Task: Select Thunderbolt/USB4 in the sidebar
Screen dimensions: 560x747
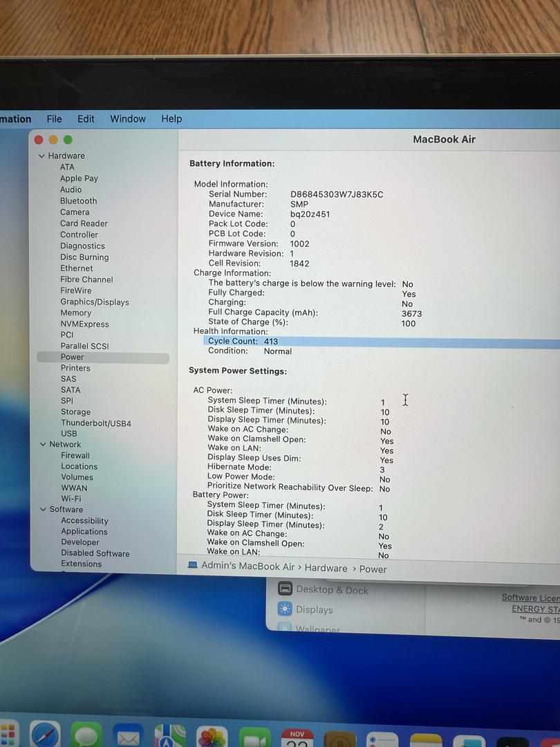Action: [95, 423]
